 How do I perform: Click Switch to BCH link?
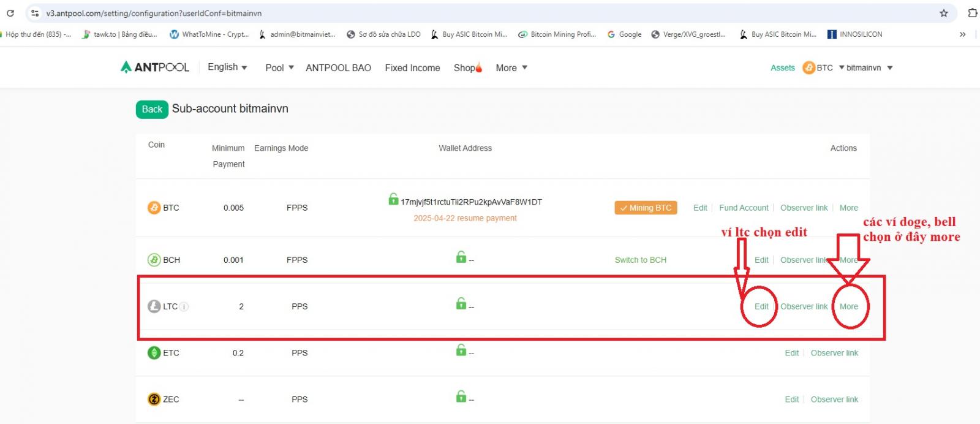click(641, 260)
